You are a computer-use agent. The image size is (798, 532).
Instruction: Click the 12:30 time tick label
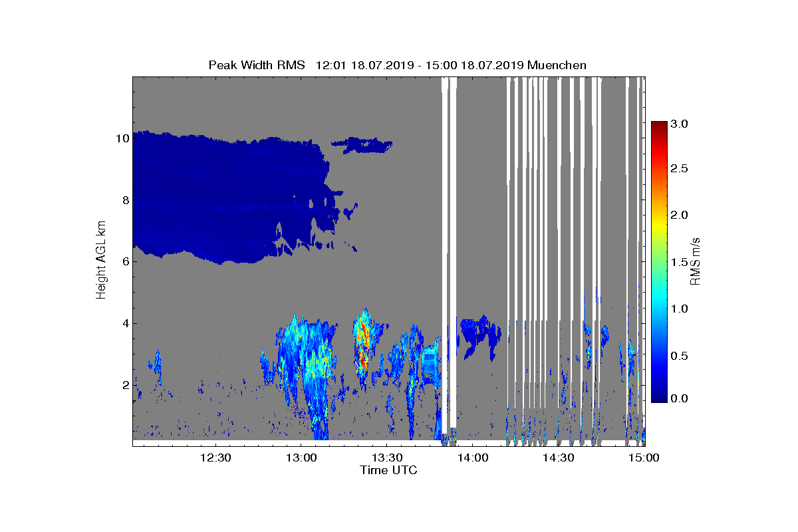click(215, 458)
